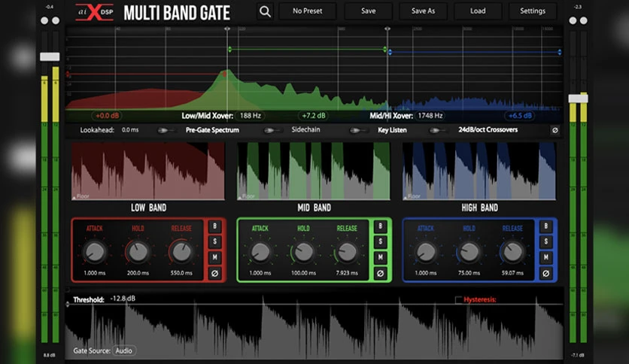Click the Mid/Hi crossover handle above the spectrum
The width and height of the screenshot is (629, 364).
[387, 29]
